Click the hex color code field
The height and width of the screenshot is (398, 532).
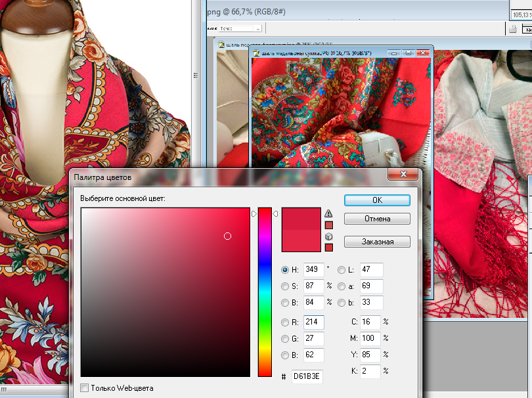coord(307,377)
